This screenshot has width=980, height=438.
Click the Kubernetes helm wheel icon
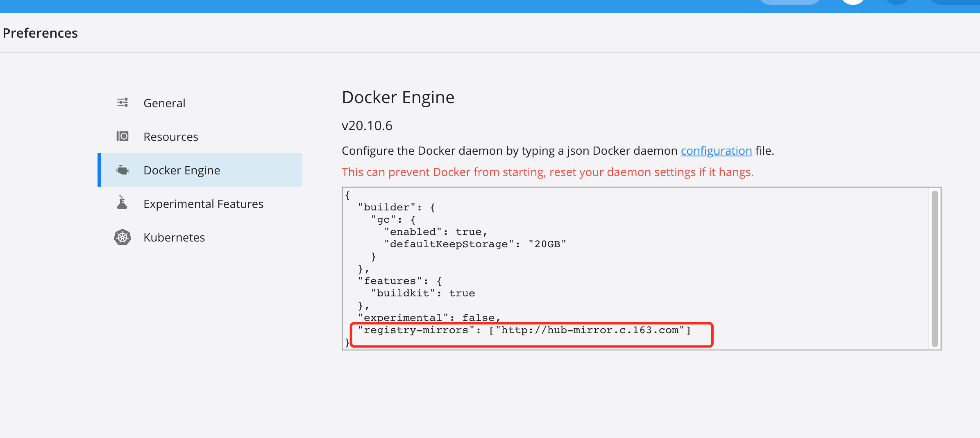point(122,237)
